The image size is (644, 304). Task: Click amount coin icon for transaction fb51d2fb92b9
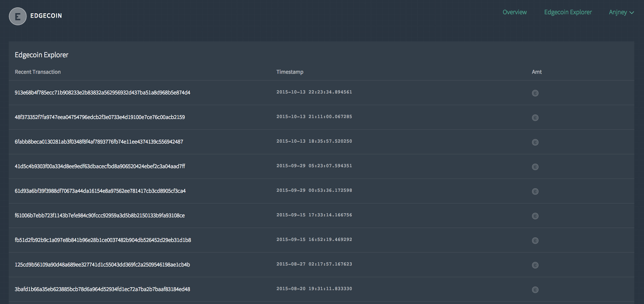tap(535, 240)
